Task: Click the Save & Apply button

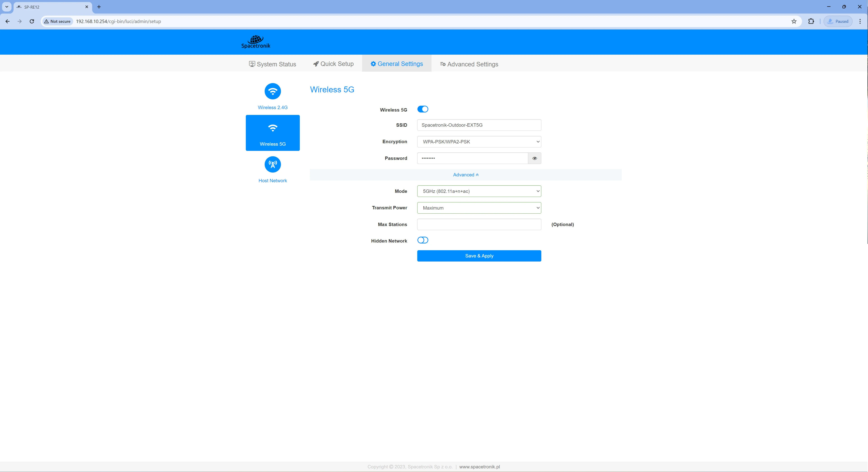Action: point(479,256)
